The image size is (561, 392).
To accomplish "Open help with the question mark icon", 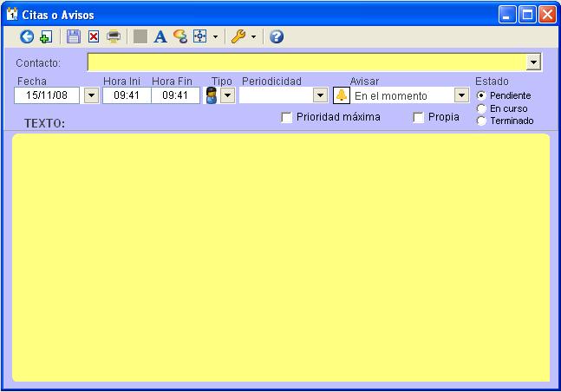I will [277, 36].
